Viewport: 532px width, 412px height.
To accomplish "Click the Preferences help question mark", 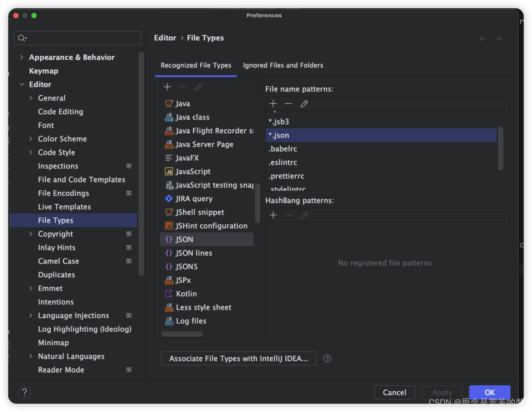I will [24, 392].
